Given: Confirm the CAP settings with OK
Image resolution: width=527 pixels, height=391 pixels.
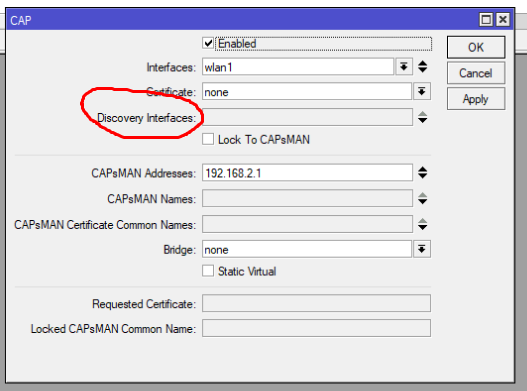Looking at the screenshot, I should pyautogui.click(x=476, y=47).
